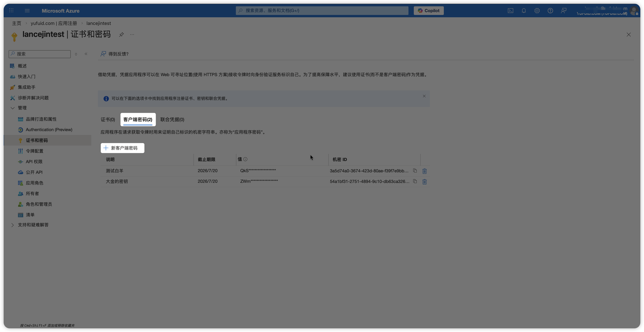Delete the 大金的密钥 client secret
Viewport: 644px width, 332px height.
tap(424, 182)
